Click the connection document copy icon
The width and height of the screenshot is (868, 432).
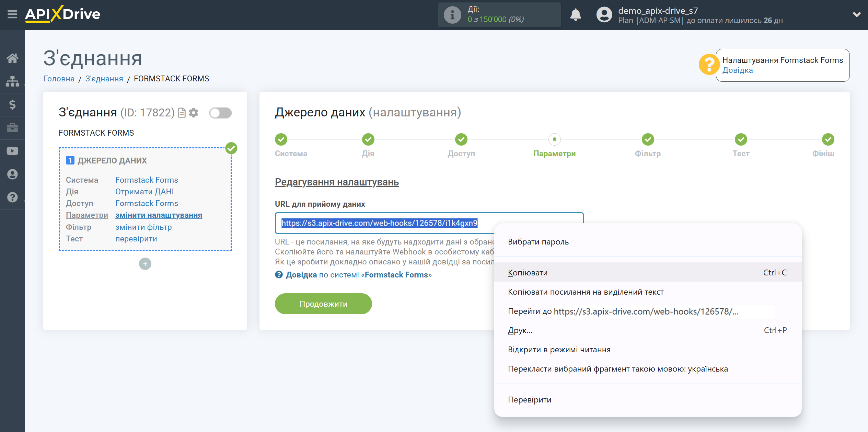coord(182,113)
